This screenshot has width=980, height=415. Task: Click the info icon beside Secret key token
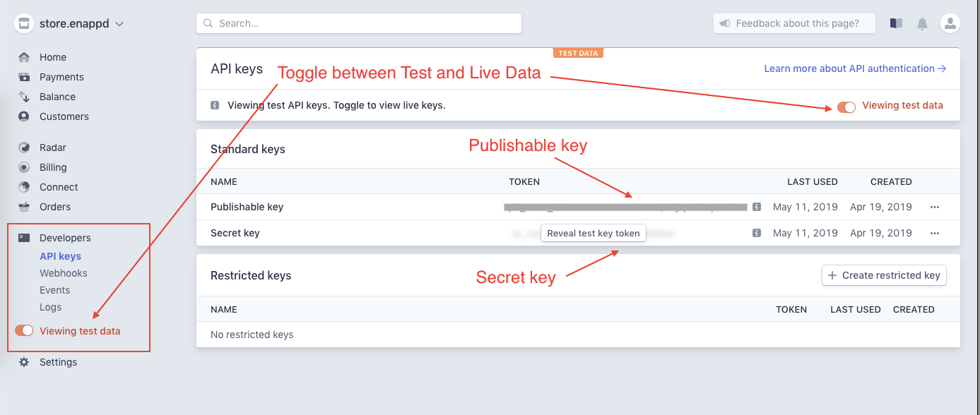click(757, 233)
